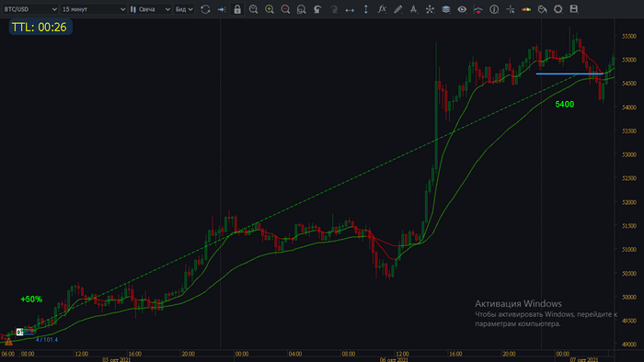Toggle the eye visibility icon
Screen dimensions: 644x362
(x=462, y=9)
